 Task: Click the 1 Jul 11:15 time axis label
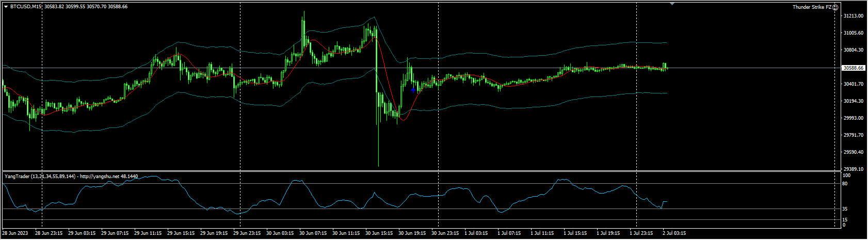(x=542, y=233)
